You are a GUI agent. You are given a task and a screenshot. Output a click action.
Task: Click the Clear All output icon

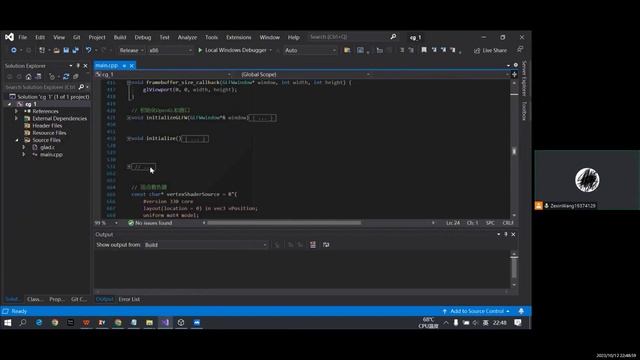click(313, 244)
